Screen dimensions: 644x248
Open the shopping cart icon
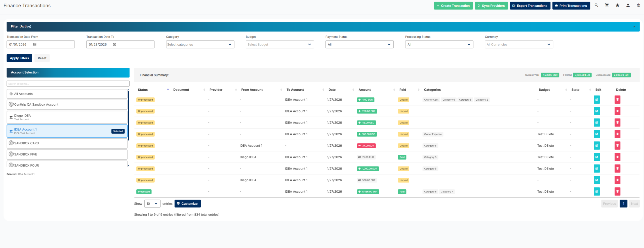coord(607,5)
